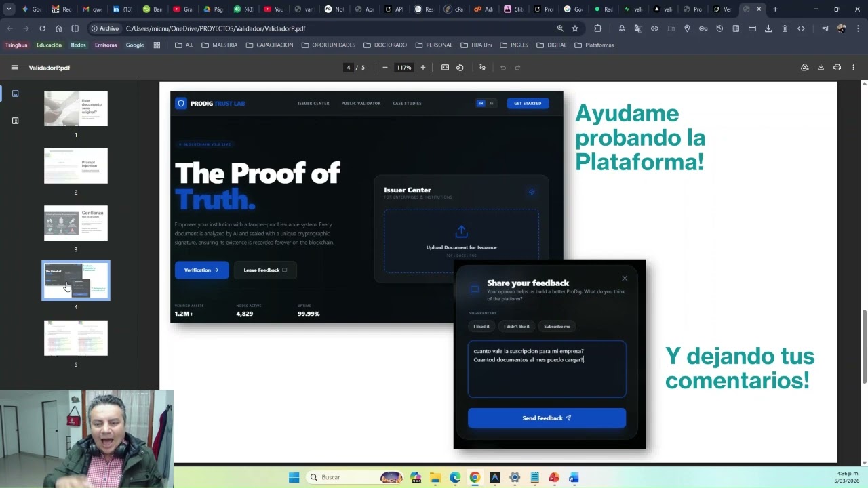
Task: Open the tab search dropdown arrow
Action: [x=9, y=9]
